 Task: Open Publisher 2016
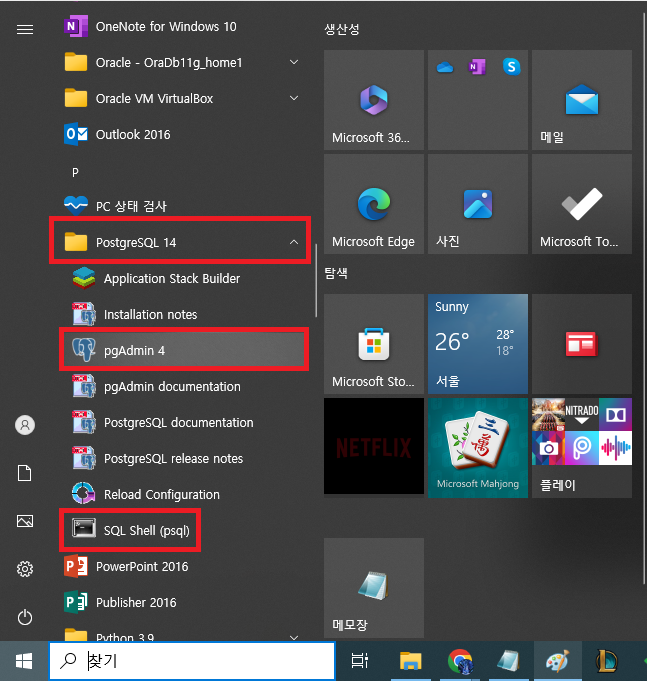(x=182, y=602)
